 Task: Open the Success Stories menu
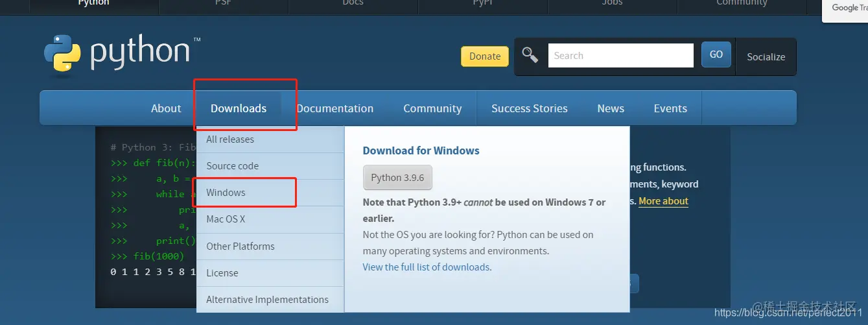coord(529,108)
